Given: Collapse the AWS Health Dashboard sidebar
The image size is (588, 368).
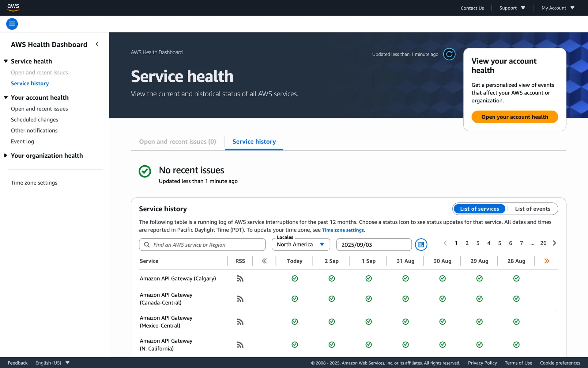Looking at the screenshot, I should 97,44.
